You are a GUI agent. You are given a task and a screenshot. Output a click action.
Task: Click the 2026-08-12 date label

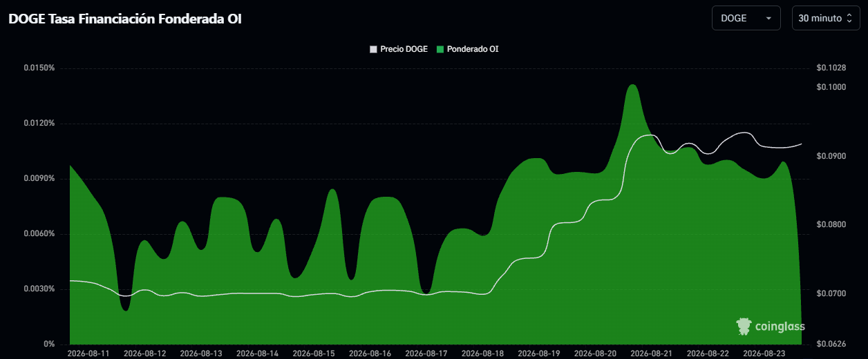[145, 353]
